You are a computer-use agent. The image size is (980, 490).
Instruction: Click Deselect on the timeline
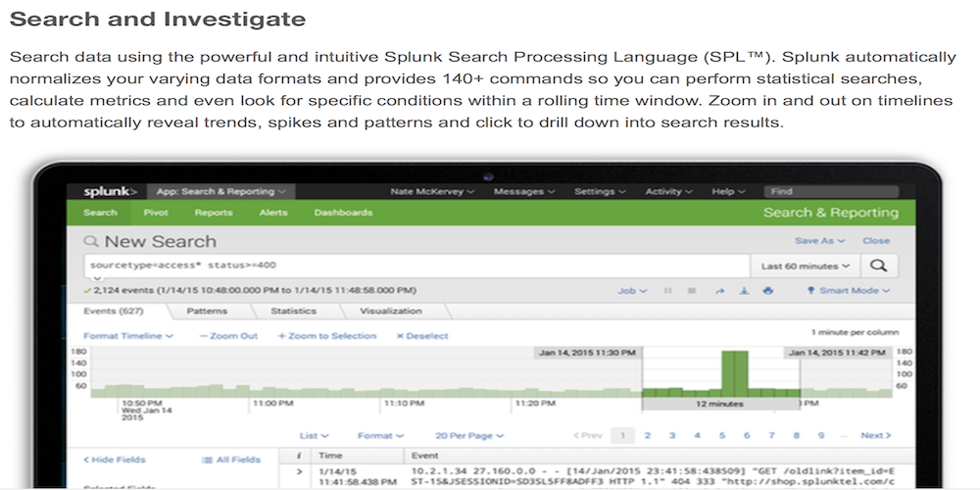pyautogui.click(x=422, y=335)
